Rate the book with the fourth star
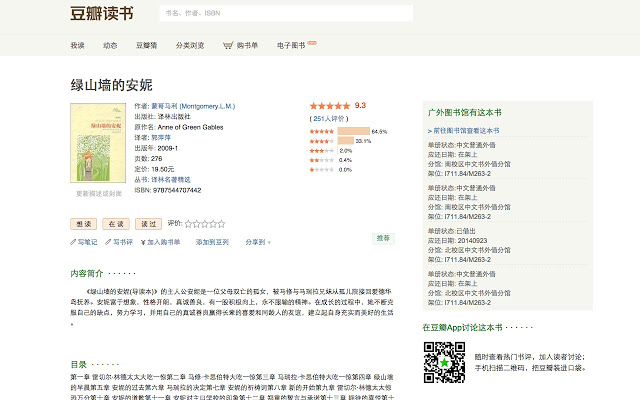This screenshot has width=640, height=400. click(213, 224)
